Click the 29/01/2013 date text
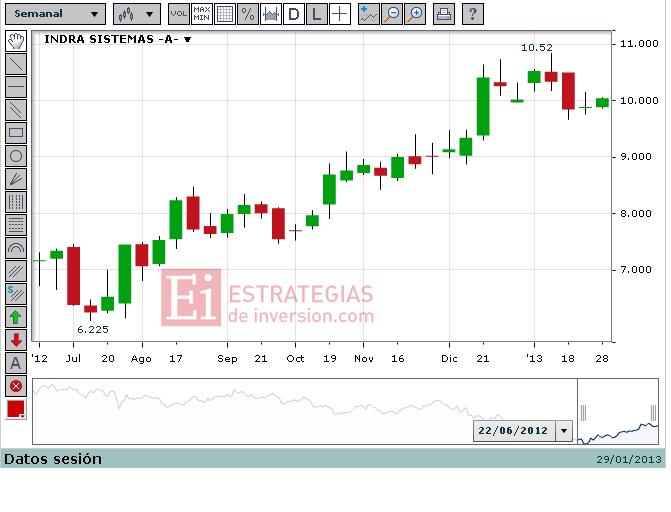Image resolution: width=671 pixels, height=512 pixels. [629, 459]
